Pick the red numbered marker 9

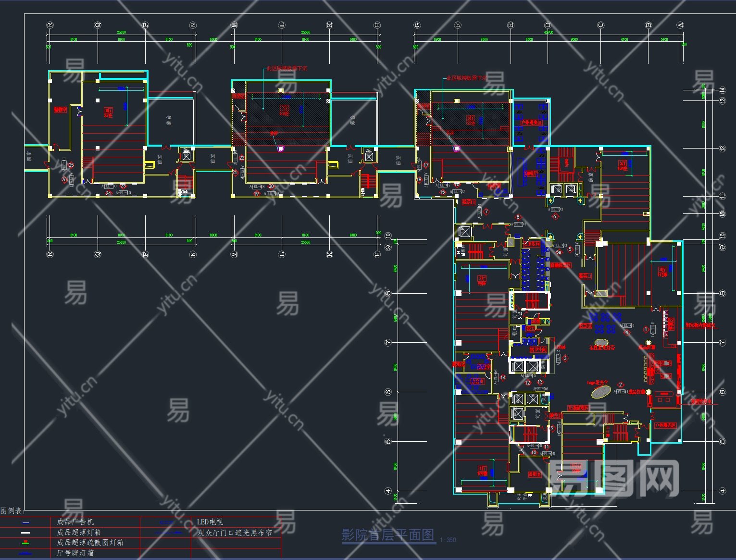point(552,428)
